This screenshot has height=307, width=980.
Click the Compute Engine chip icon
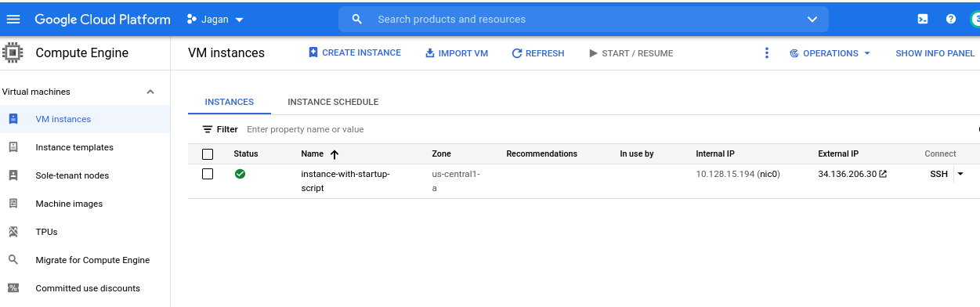pyautogui.click(x=13, y=53)
